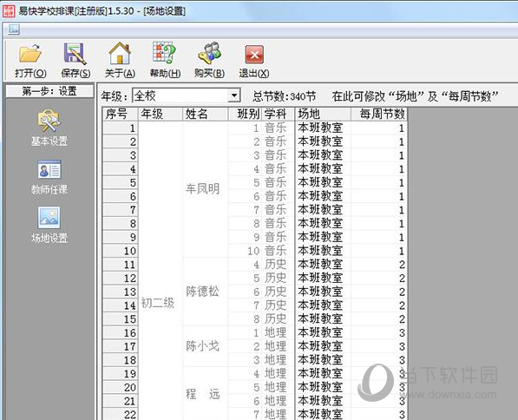Click 音乐 subject cell in row 2
The height and width of the screenshot is (420, 518).
tap(279, 141)
